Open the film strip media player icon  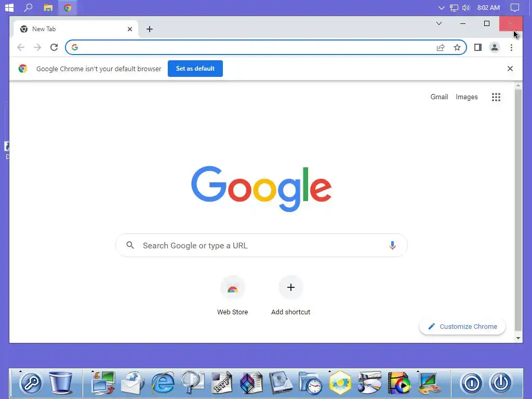coord(400,383)
